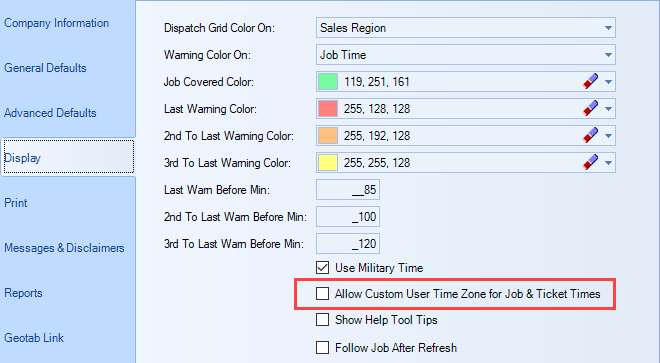Open the General Defaults section

pyautogui.click(x=45, y=68)
